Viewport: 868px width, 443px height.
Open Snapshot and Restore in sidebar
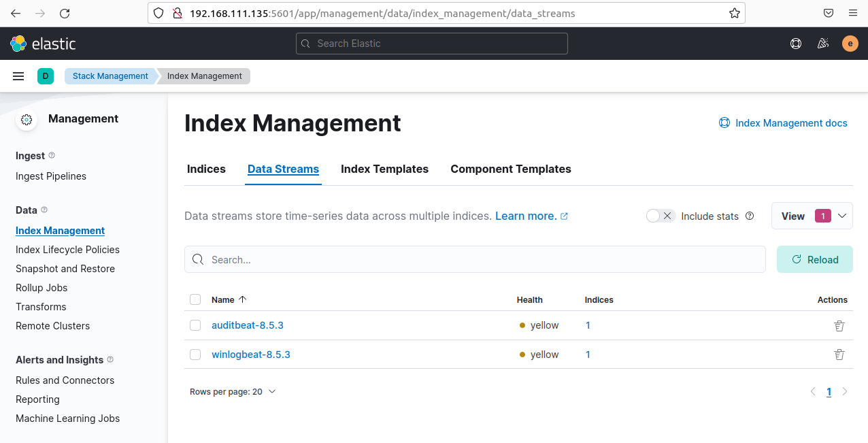click(65, 269)
